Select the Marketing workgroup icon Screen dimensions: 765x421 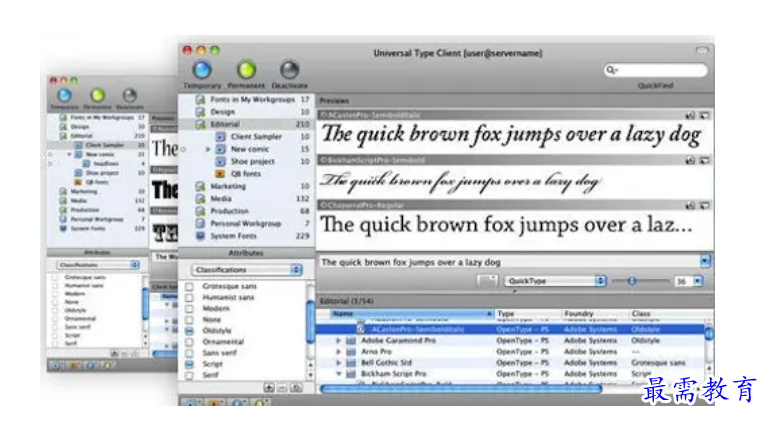tap(200, 186)
